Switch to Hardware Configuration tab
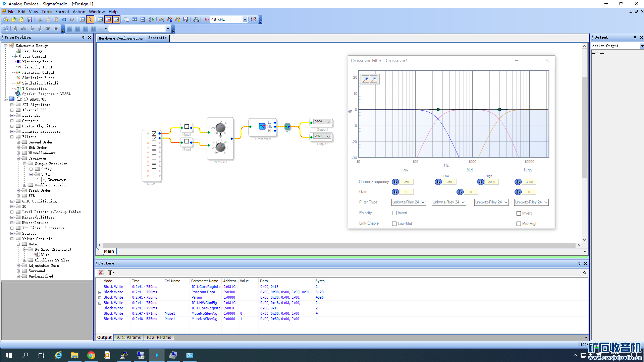Screen dimensions: 644x362 121,38
